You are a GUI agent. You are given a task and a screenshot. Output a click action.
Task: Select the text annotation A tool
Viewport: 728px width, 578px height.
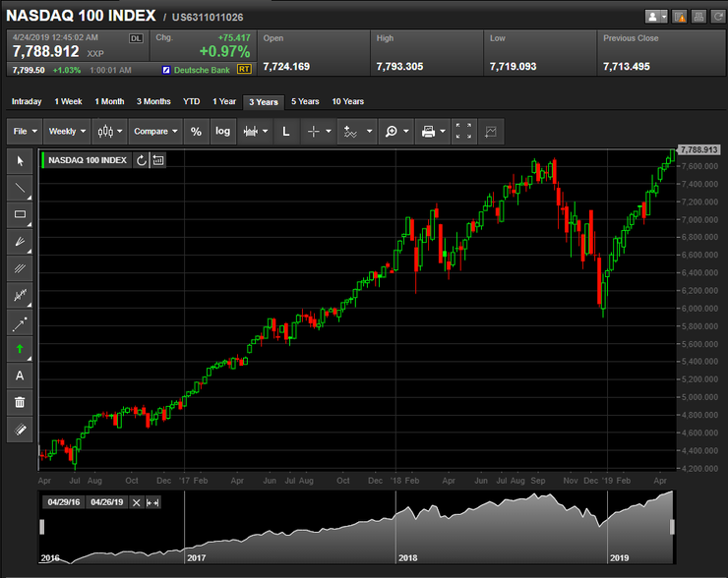coord(20,376)
